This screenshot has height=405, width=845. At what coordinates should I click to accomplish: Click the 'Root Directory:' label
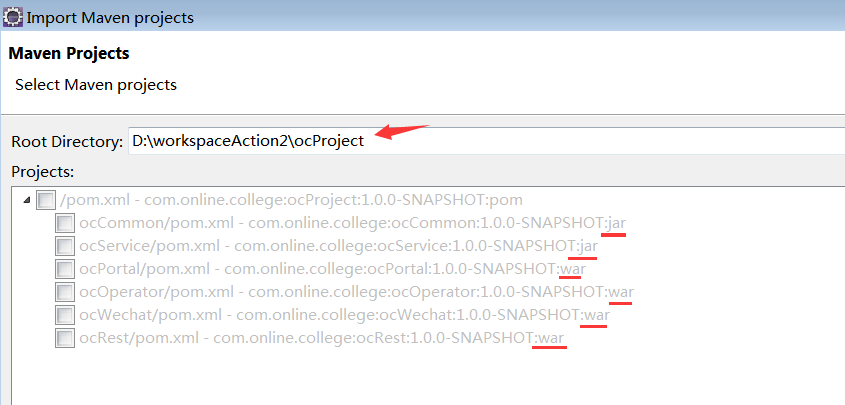pos(67,142)
